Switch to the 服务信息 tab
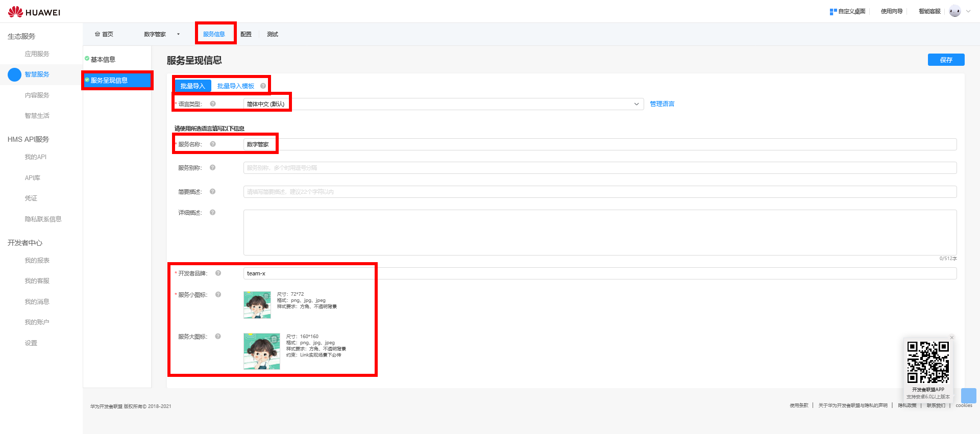Image resolution: width=980 pixels, height=434 pixels. pos(214,34)
